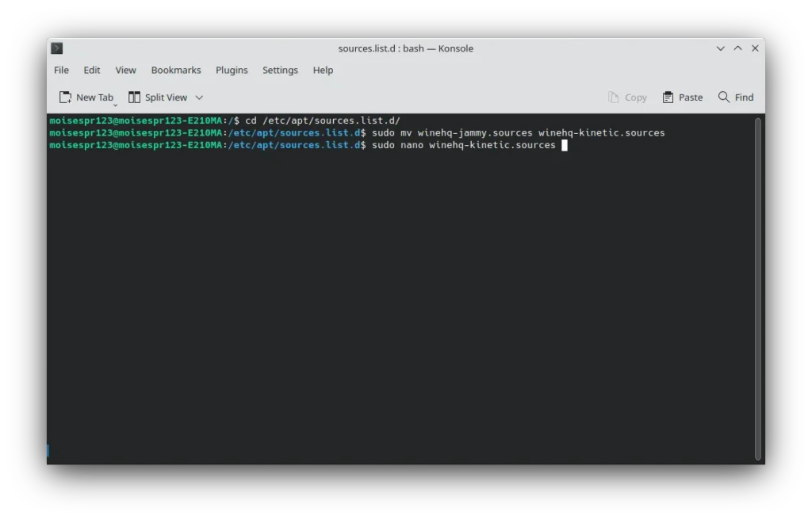Maximize the Konsole window
The height and width of the screenshot is (520, 812).
[x=737, y=48]
